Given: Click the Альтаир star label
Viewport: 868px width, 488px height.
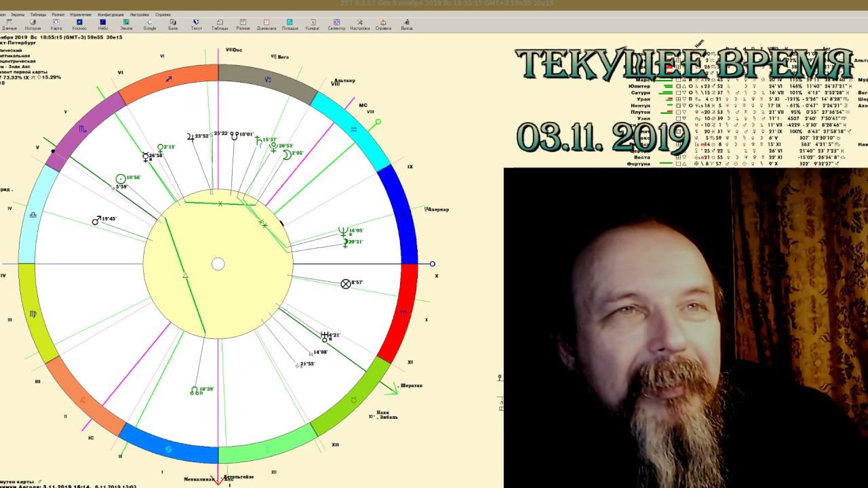Looking at the screenshot, I should click(x=346, y=80).
